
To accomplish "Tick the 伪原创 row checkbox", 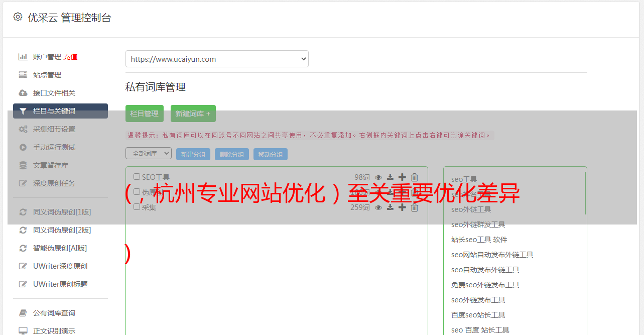I will point(137,192).
